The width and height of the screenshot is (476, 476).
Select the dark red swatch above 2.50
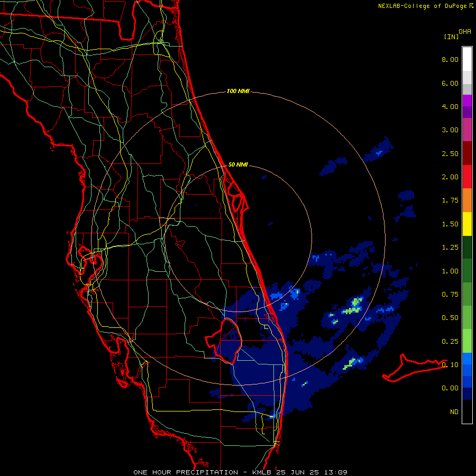467,153
